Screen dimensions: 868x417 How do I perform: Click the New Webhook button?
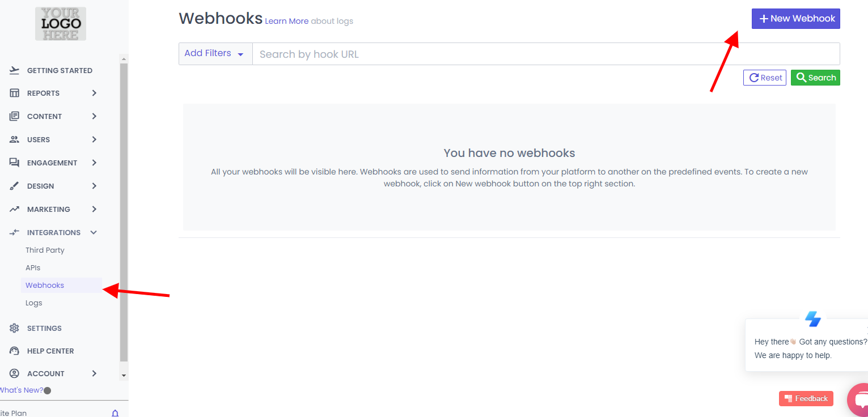(795, 19)
